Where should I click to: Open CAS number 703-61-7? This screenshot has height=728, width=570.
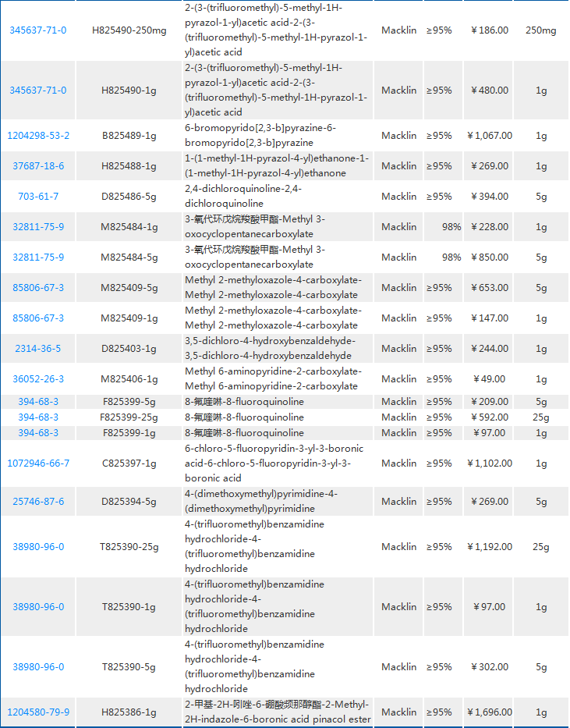click(38, 197)
